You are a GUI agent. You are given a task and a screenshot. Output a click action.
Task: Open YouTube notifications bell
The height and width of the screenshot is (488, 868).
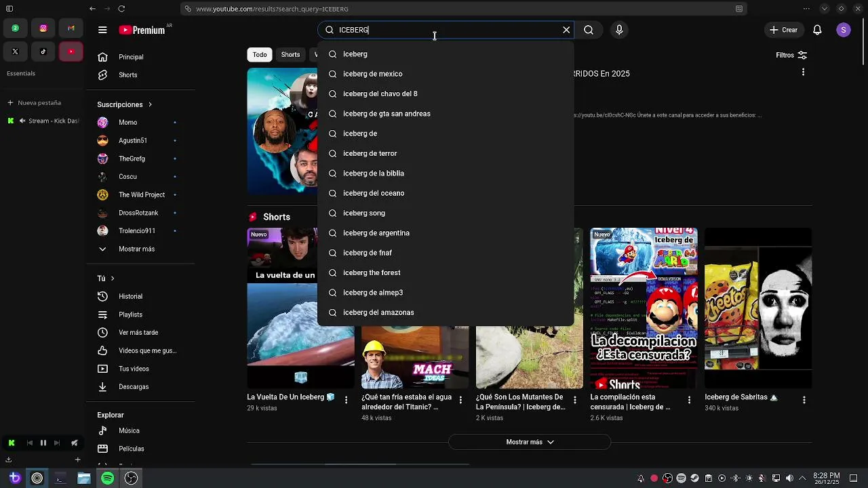pos(817,30)
